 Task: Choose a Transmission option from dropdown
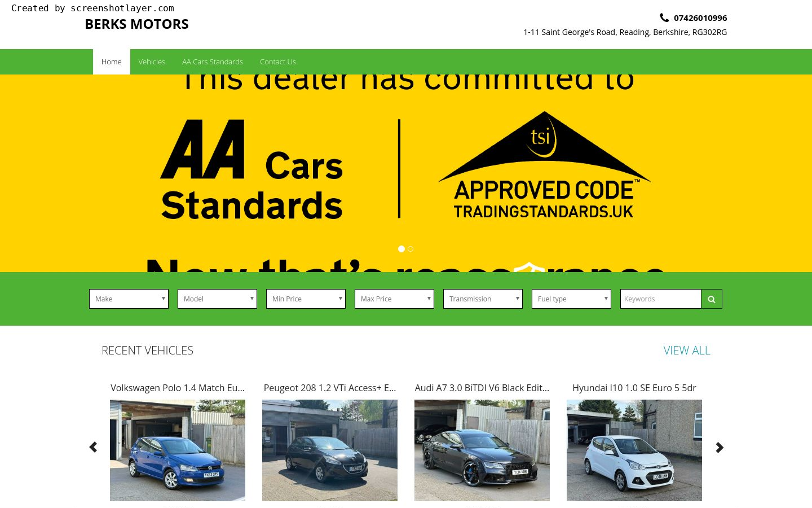pos(483,299)
